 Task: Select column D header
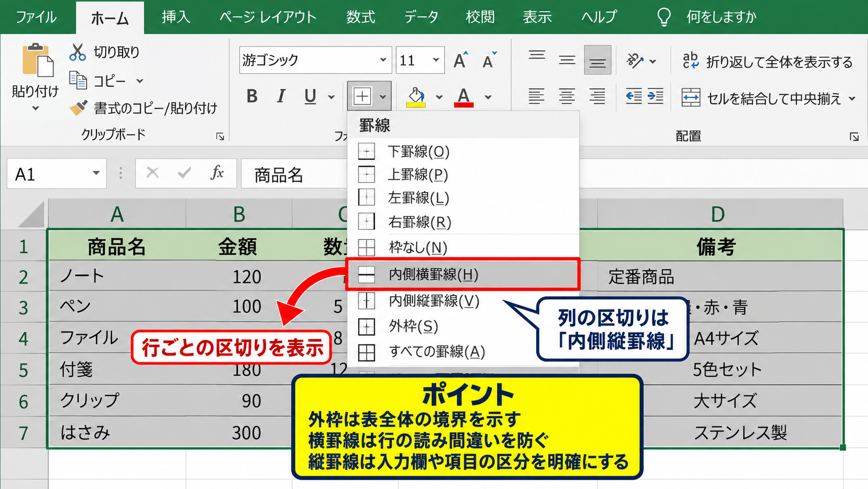click(720, 214)
